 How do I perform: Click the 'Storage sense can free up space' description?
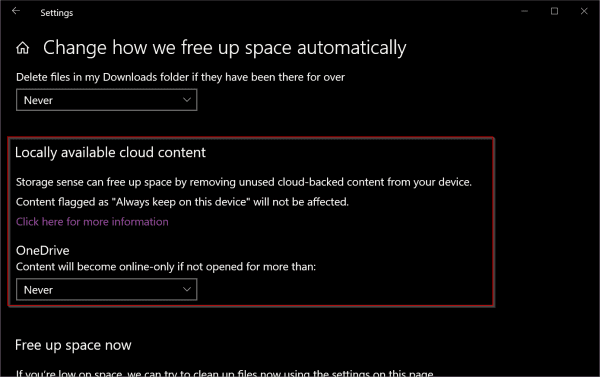tap(244, 182)
